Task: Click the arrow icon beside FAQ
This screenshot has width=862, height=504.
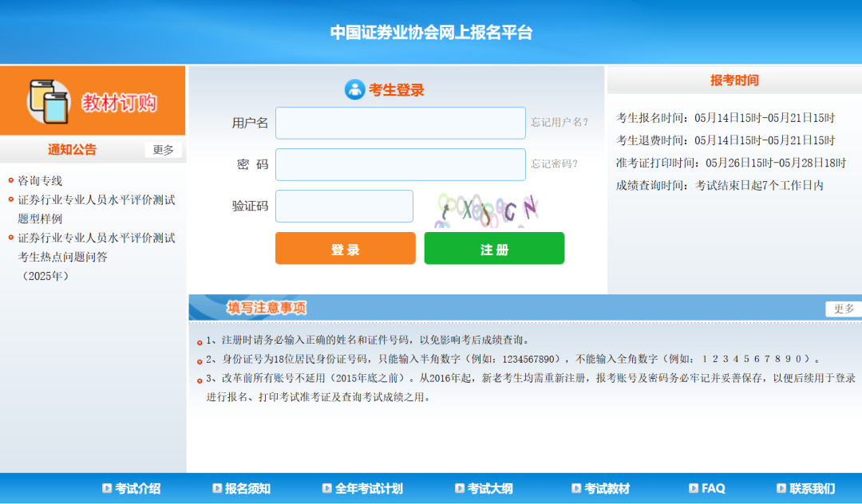Action: [694, 488]
